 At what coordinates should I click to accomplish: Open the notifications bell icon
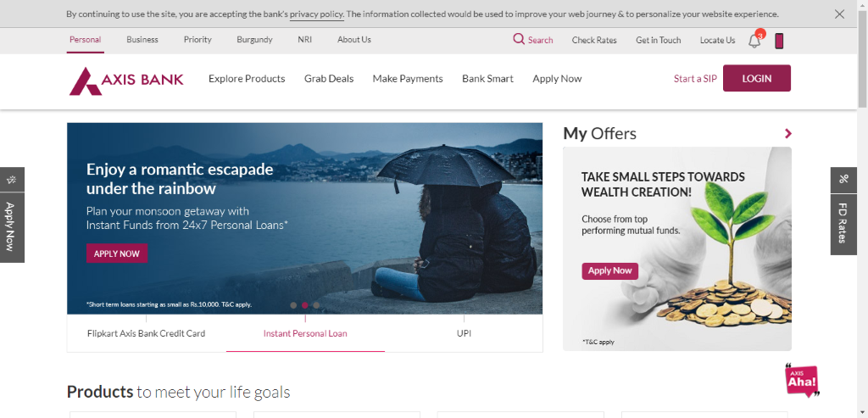(x=754, y=41)
